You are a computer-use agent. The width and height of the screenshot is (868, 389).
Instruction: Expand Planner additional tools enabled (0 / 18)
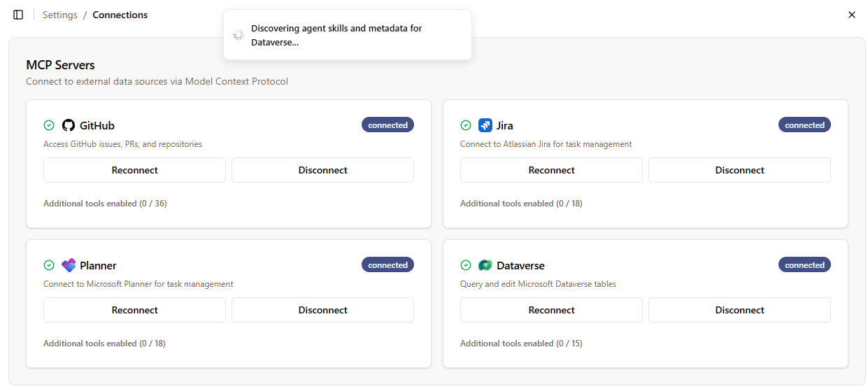[x=104, y=344]
